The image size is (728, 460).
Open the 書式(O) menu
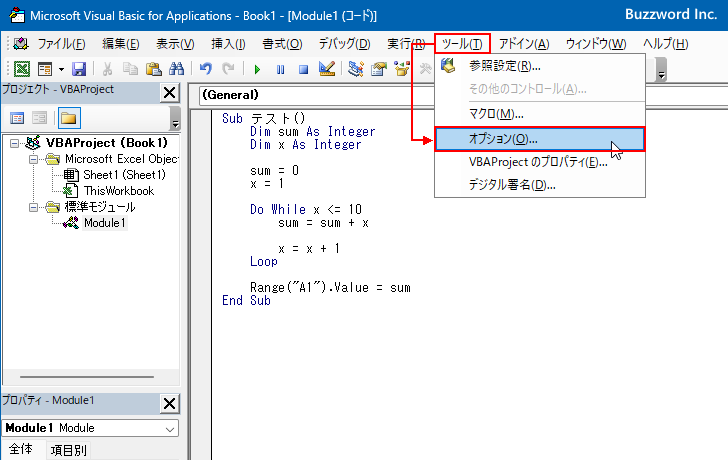(x=282, y=44)
